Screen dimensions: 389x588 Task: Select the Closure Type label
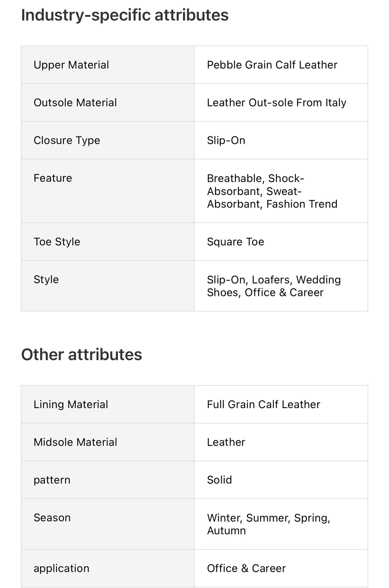click(x=67, y=140)
